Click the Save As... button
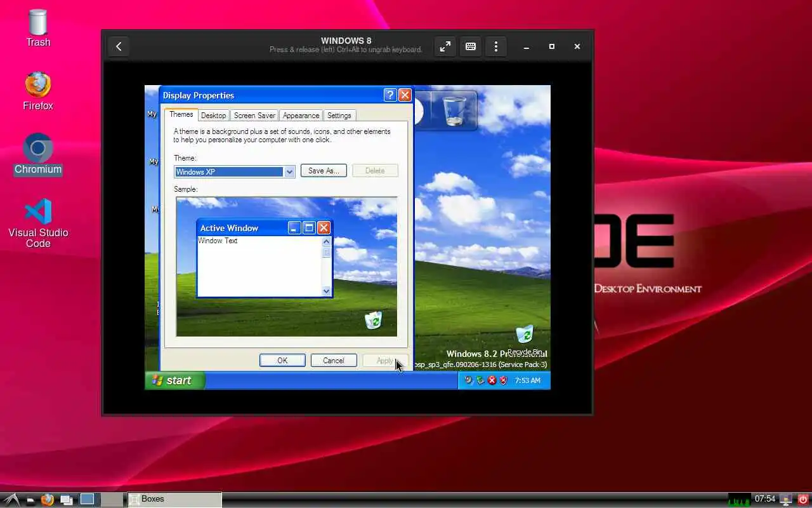Image resolution: width=812 pixels, height=508 pixels. 324,171
